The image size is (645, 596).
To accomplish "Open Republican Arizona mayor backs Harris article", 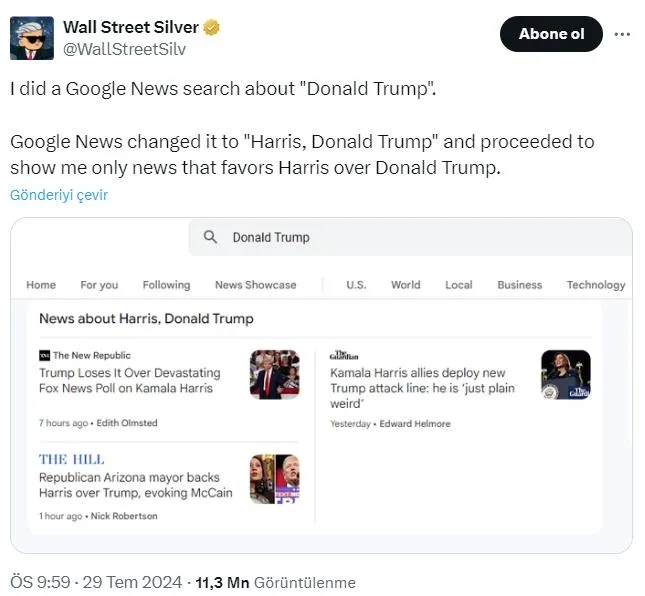I will click(135, 485).
